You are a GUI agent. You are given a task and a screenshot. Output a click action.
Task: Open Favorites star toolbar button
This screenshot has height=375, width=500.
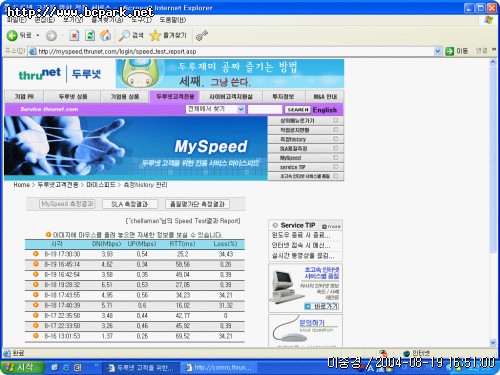[168, 35]
